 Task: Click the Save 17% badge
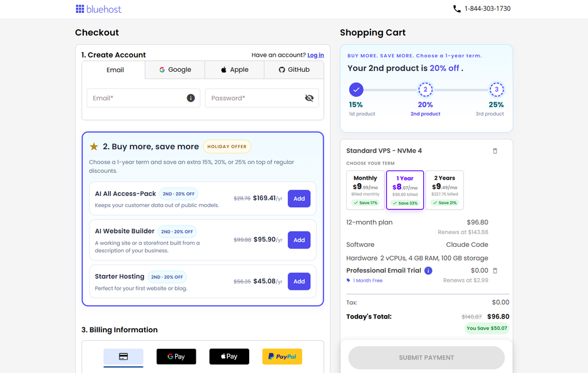click(x=365, y=203)
